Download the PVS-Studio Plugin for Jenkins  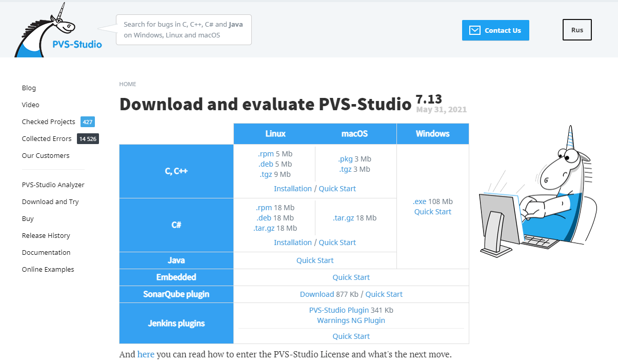pyautogui.click(x=339, y=310)
